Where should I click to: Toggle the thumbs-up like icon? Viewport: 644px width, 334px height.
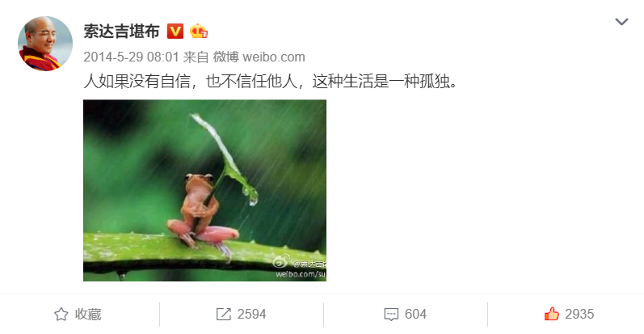pyautogui.click(x=552, y=314)
